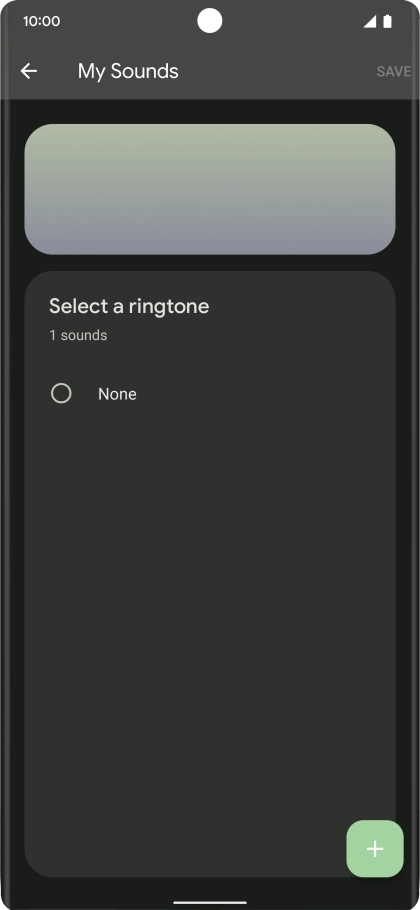Tap the Select a ringtone heading
Screen dimensions: 420x910
click(x=129, y=306)
